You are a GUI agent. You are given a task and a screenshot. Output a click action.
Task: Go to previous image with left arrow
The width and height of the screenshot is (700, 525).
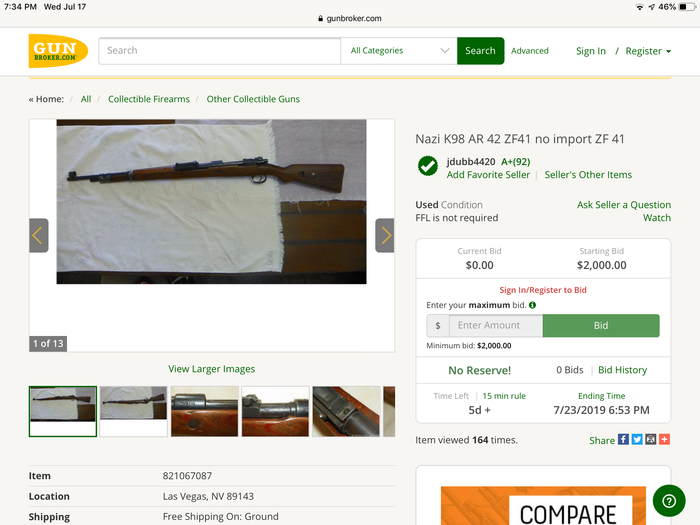[38, 236]
